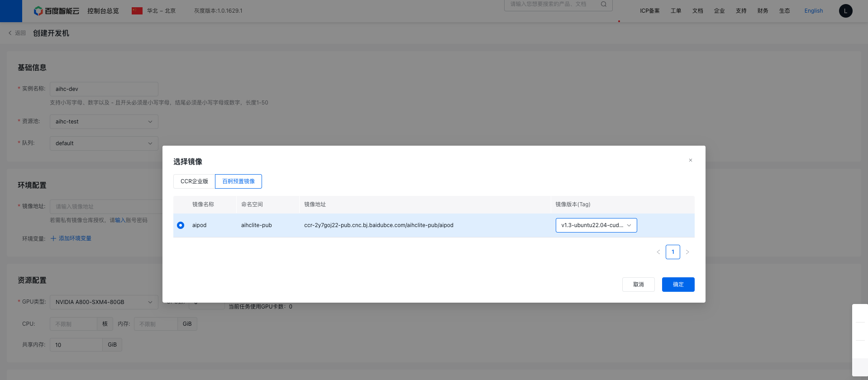Switch language to English

pyautogui.click(x=814, y=11)
